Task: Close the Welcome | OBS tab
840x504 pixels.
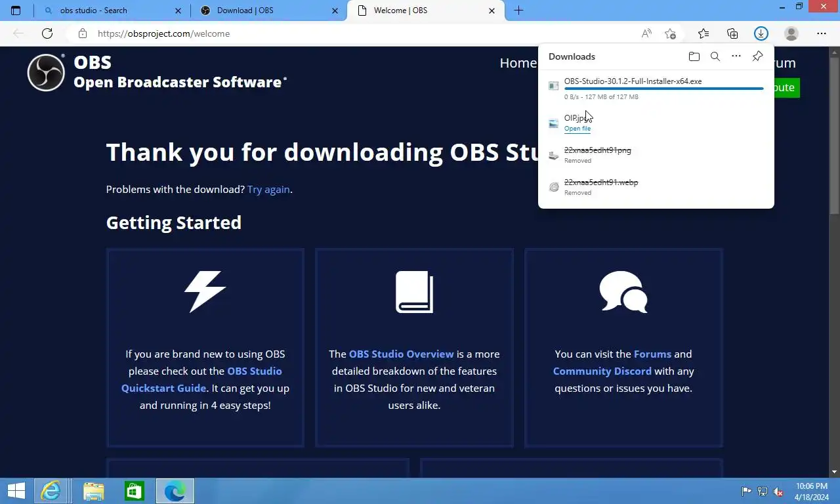Action: 492,10
